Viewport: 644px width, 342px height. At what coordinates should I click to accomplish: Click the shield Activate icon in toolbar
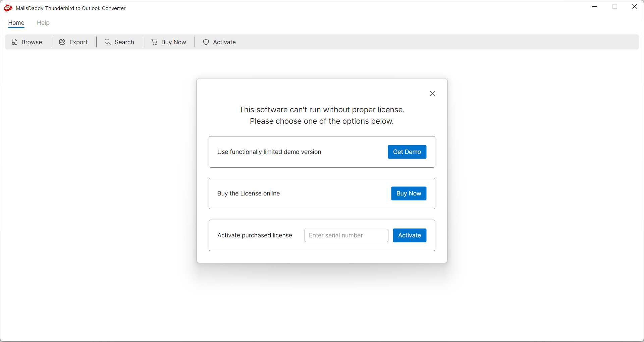(206, 42)
